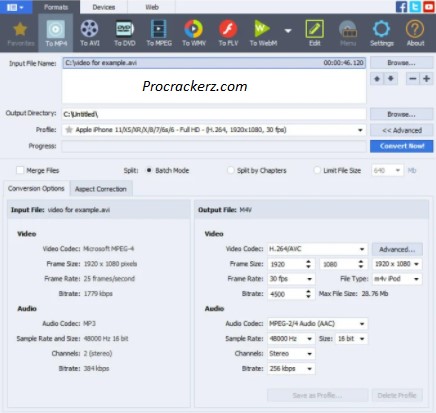Select the To DVD format
436x413 pixels.
point(125,33)
